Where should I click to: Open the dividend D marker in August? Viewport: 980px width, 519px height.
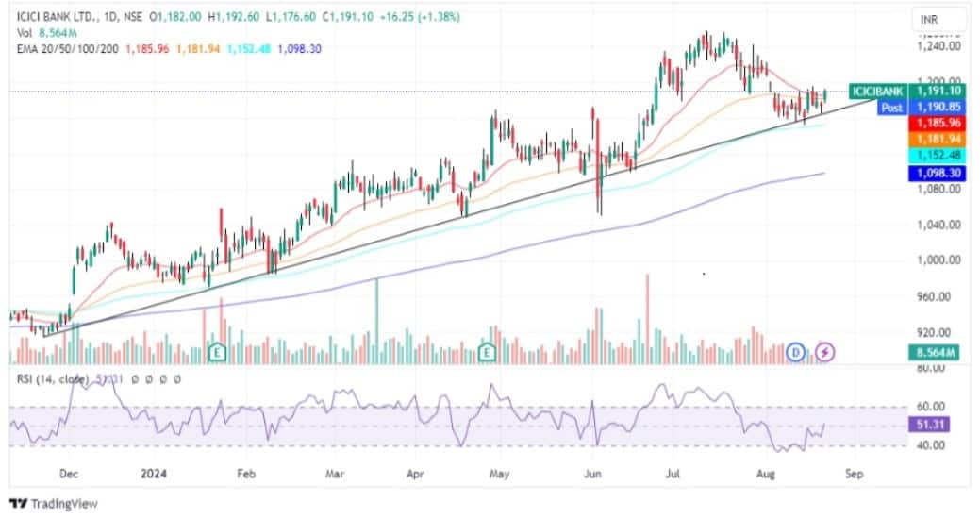tap(796, 352)
